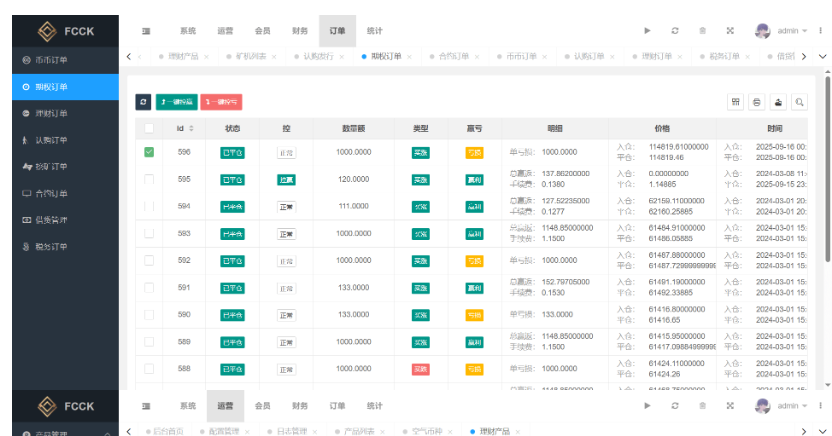The width and height of the screenshot is (832, 436).
Task: Check the checkbox for order 595
Action: tap(149, 179)
